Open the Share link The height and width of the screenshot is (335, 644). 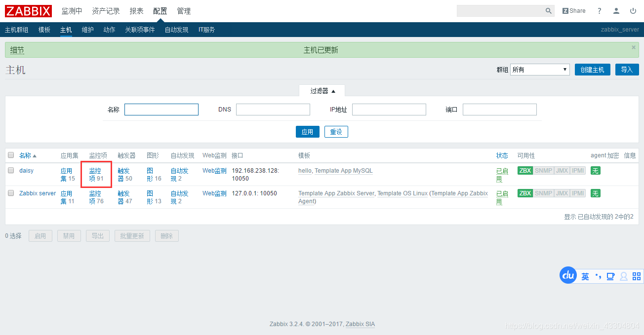coord(574,11)
